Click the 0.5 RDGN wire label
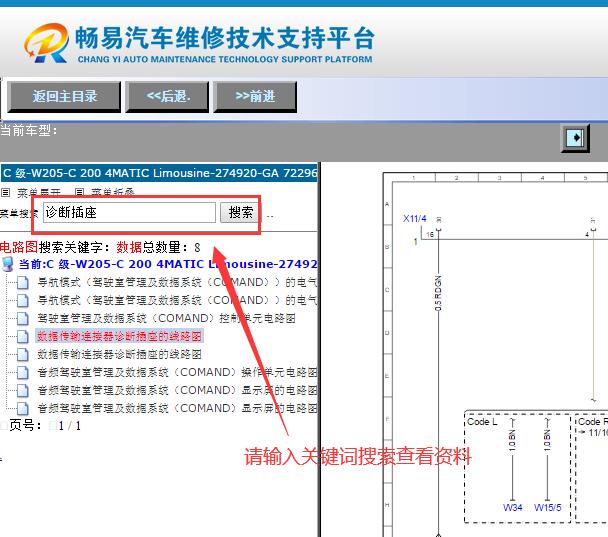The height and width of the screenshot is (537, 608). [x=438, y=293]
